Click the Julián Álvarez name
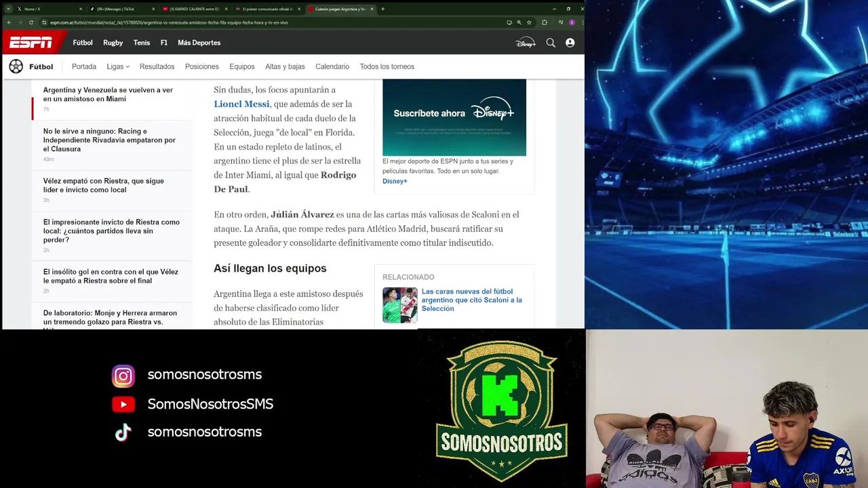Viewport: 868px width, 488px height. click(302, 214)
